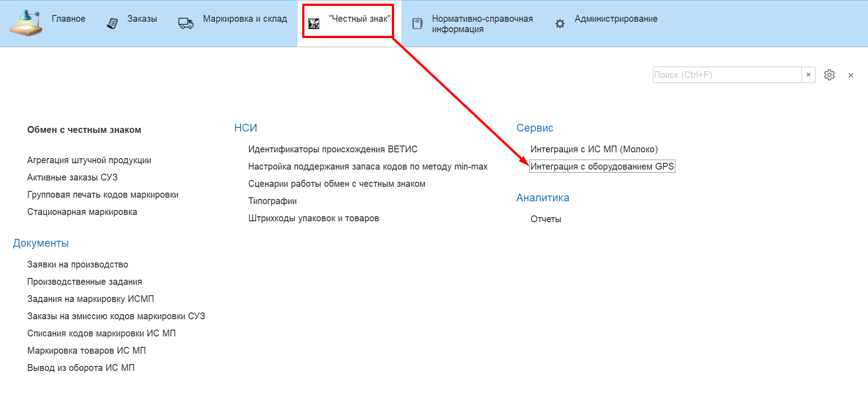The image size is (868, 399).
Task: Clear the search field with the x button
Action: point(808,75)
